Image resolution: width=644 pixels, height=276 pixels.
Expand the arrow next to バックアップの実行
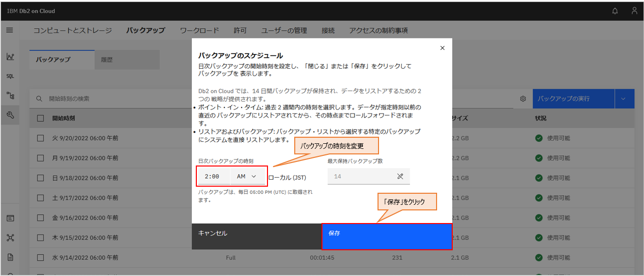(x=624, y=98)
